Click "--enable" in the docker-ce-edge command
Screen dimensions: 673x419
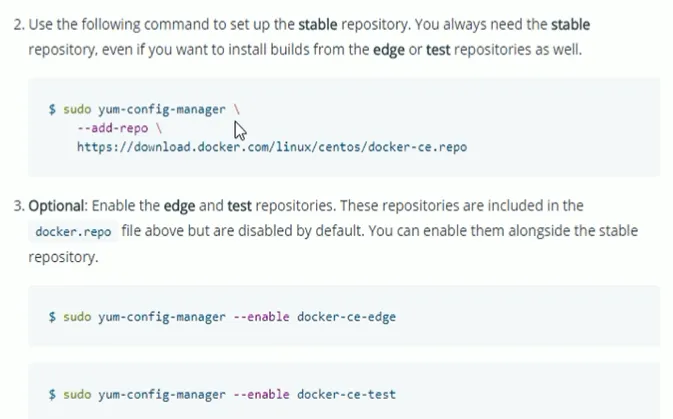pos(265,317)
